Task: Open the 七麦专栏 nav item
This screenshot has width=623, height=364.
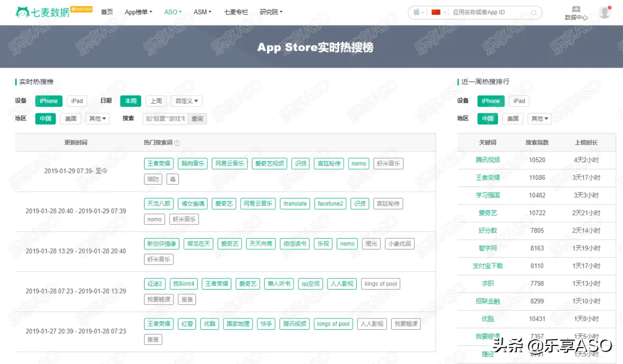Action: 236,12
